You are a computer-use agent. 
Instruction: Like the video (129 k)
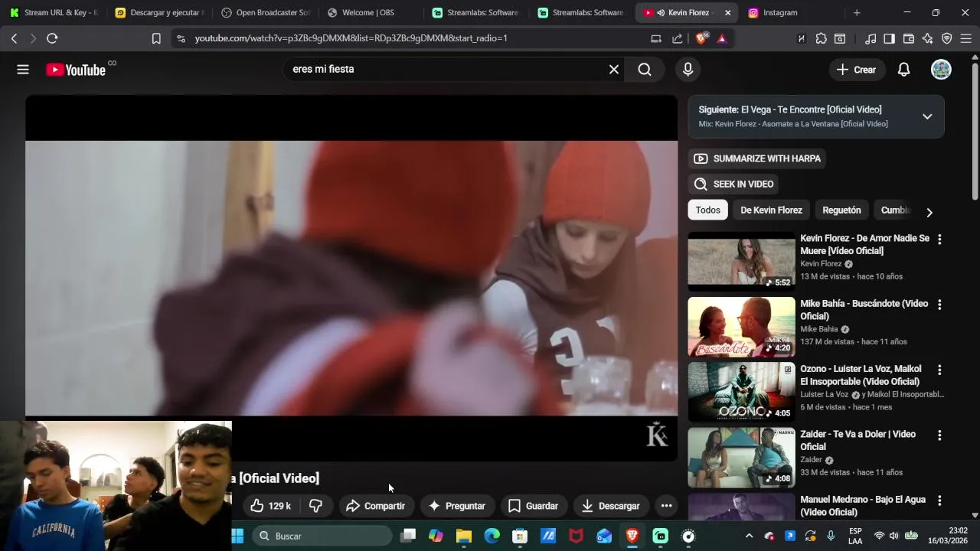click(x=270, y=506)
